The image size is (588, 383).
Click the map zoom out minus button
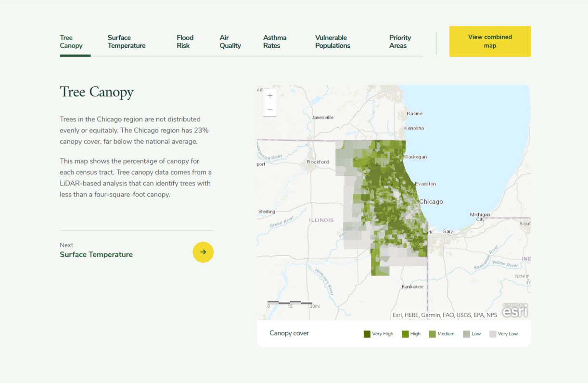click(270, 109)
